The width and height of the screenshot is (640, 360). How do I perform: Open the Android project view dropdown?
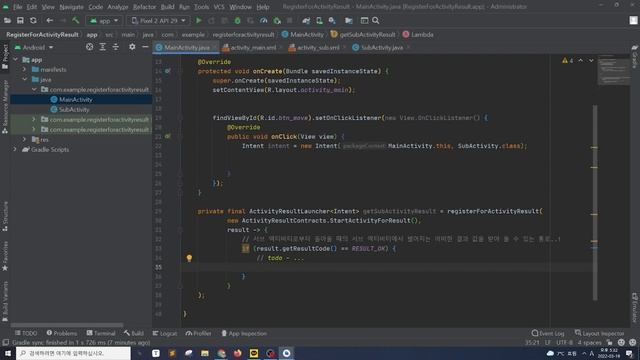coord(34,47)
